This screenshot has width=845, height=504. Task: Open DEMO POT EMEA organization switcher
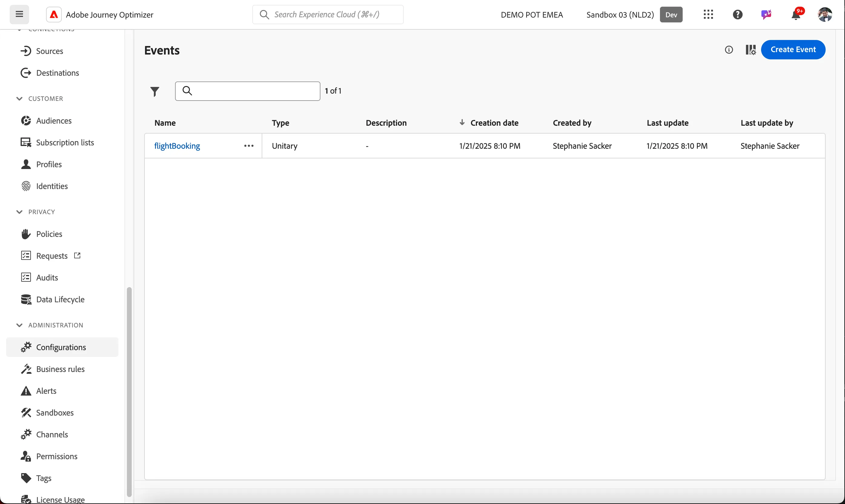pyautogui.click(x=532, y=15)
